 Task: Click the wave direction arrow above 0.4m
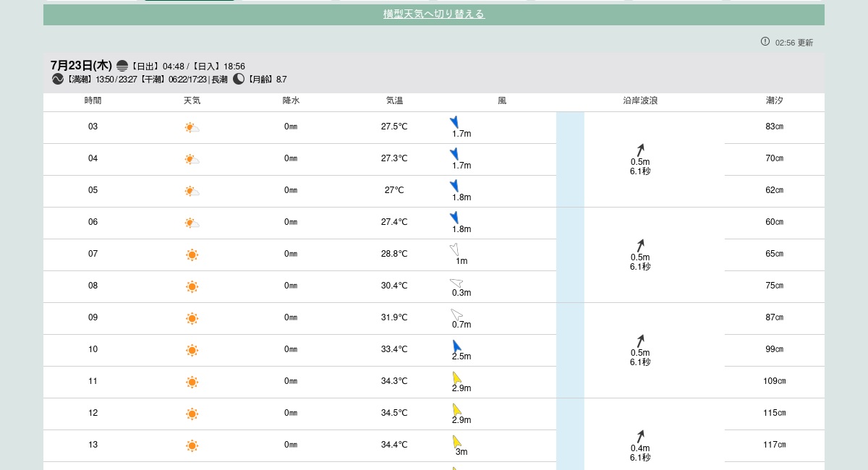point(640,436)
